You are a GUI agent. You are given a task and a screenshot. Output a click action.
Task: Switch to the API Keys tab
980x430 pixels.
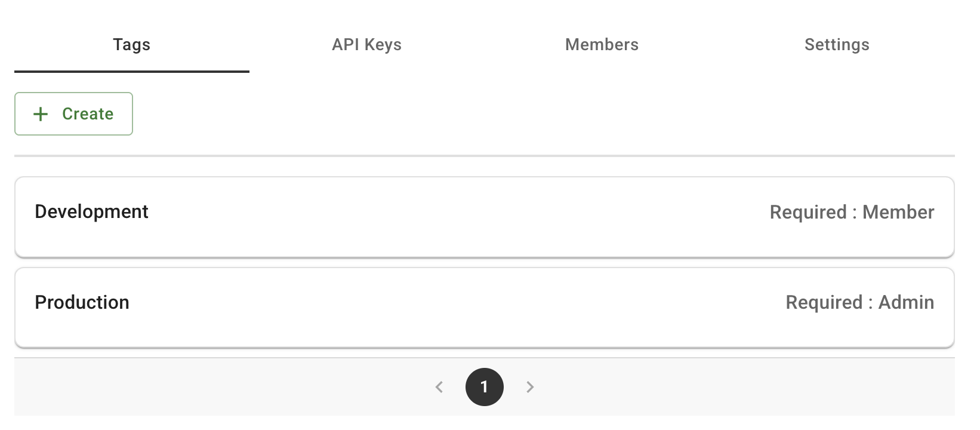[x=366, y=44]
